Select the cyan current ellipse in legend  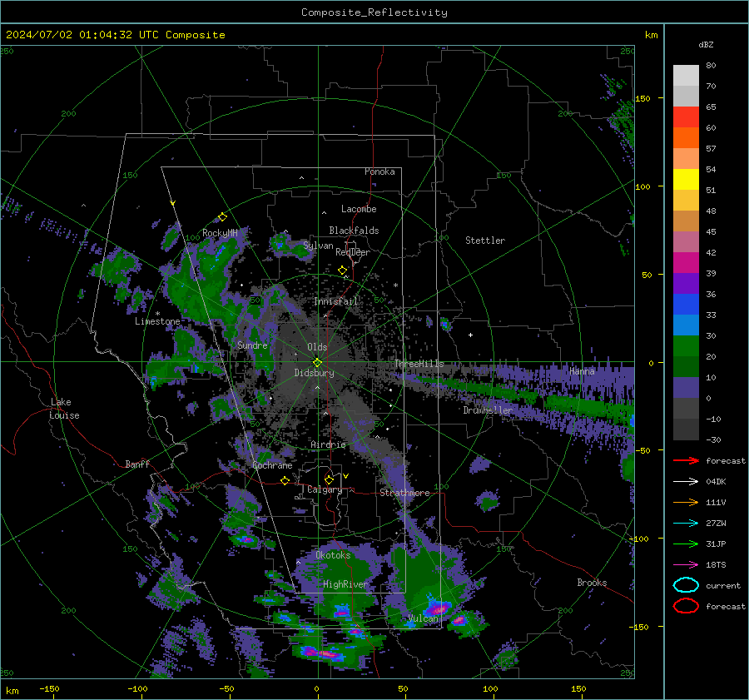(686, 585)
